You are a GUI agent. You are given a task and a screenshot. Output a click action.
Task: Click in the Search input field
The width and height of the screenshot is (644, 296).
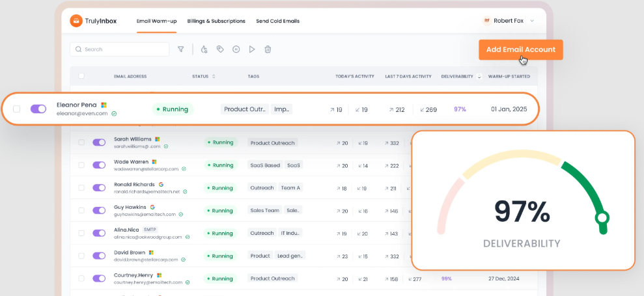(120, 49)
